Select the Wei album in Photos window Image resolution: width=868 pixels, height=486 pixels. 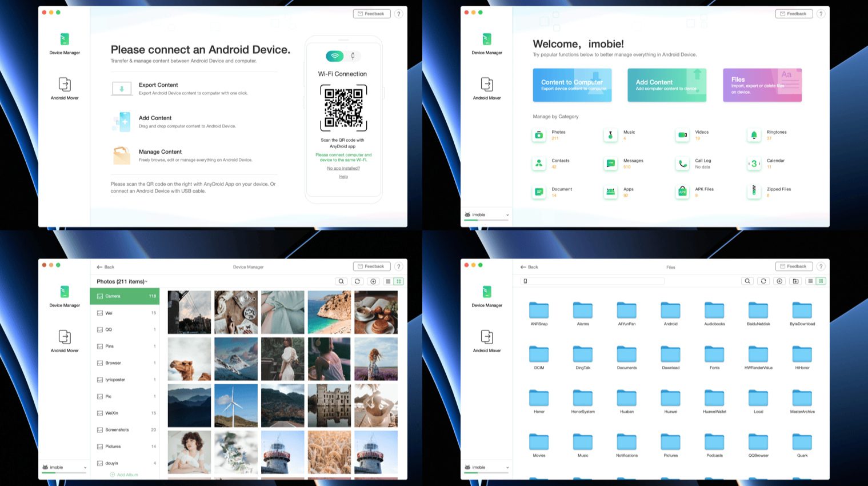coord(125,313)
